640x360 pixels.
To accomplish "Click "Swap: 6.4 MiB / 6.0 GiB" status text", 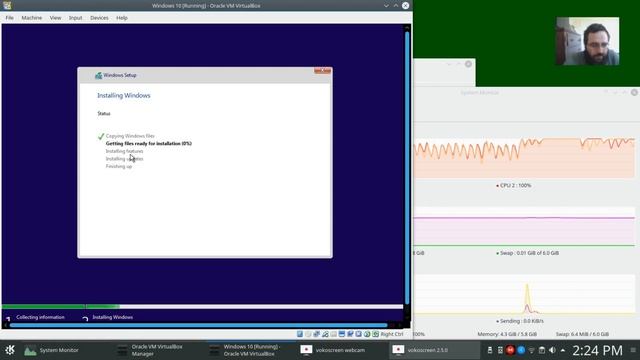I will pyautogui.click(x=582, y=334).
